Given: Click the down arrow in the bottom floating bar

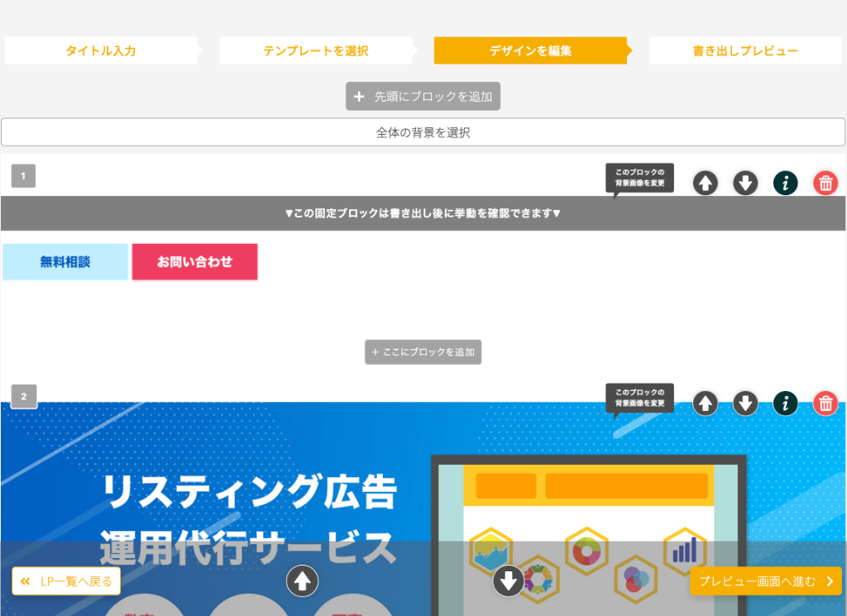Looking at the screenshot, I should 509,581.
